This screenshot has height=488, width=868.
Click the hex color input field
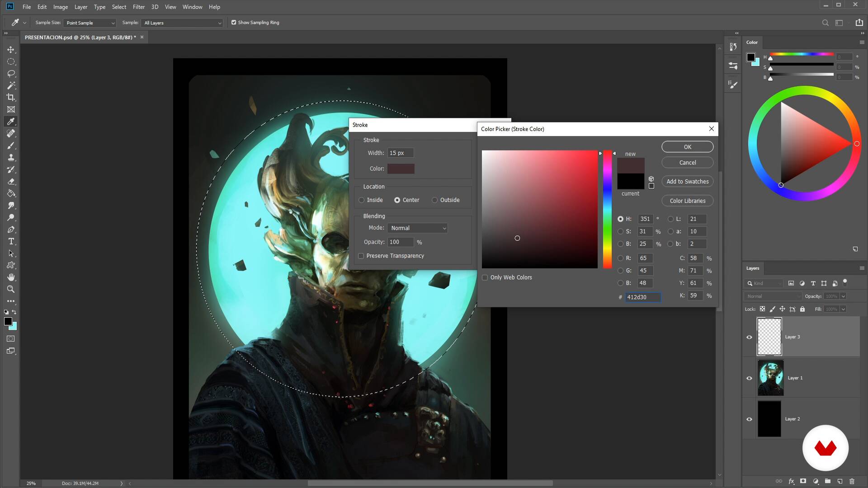pyautogui.click(x=643, y=297)
